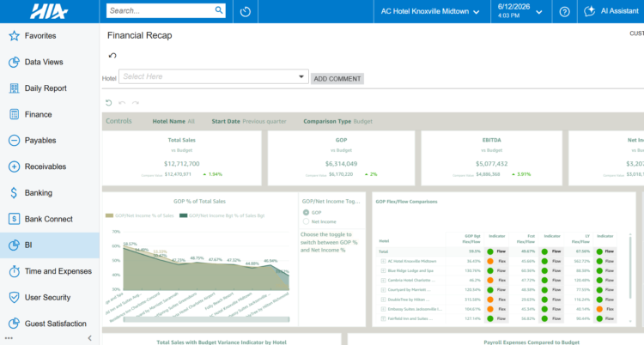
Task: Click the back arrow under Financial Recap
Action: (x=112, y=56)
